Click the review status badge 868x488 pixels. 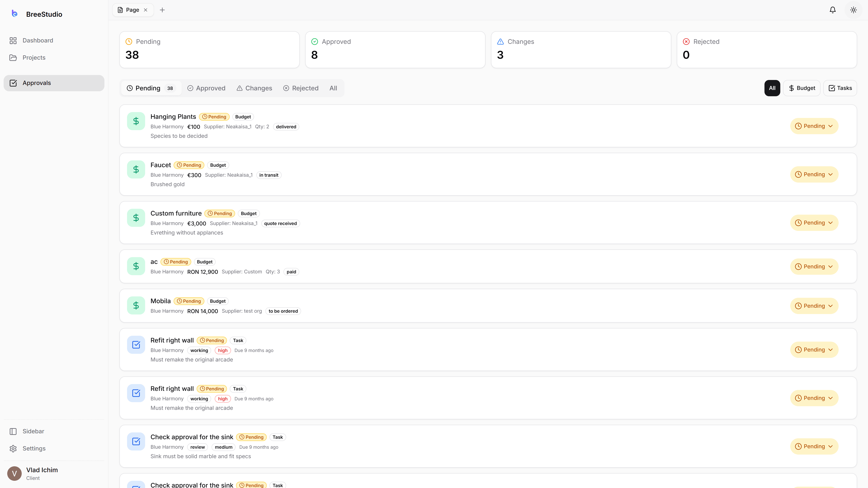click(198, 447)
